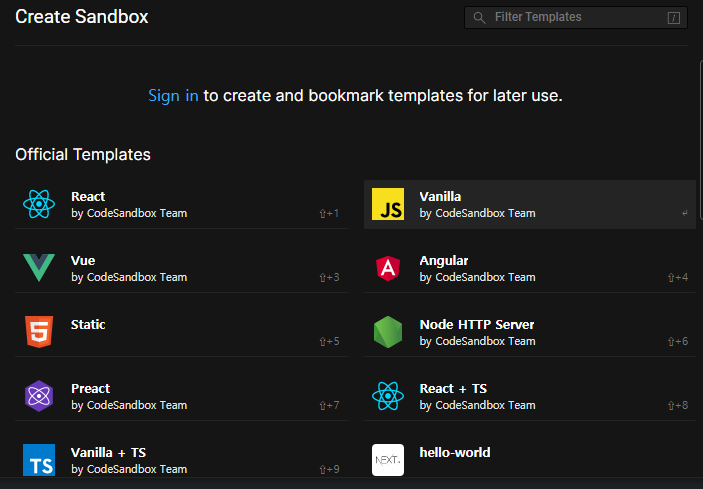Viewport: 703px width, 489px height.
Task: Click 'by CodeSandbox Team' under Preact
Action: [129, 406]
